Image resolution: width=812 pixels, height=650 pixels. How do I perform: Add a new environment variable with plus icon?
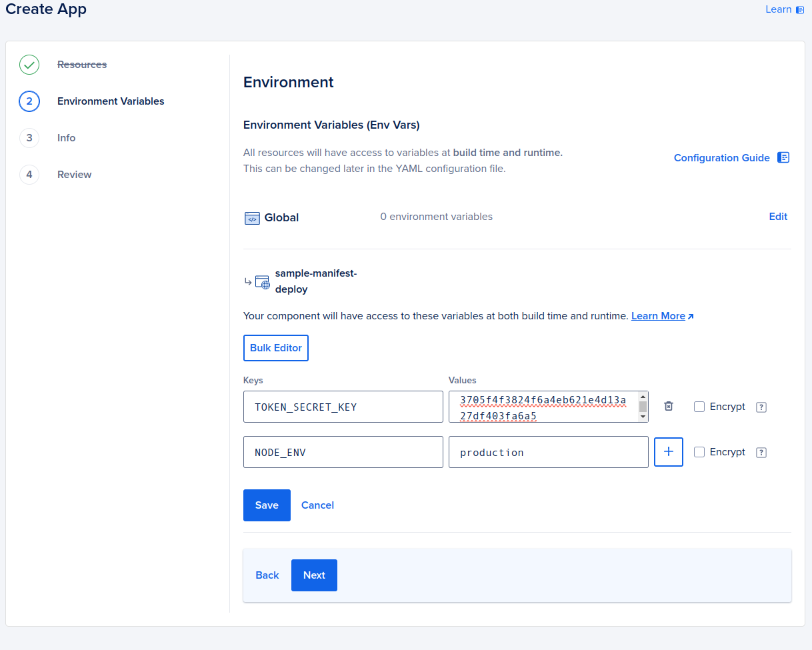(x=668, y=452)
